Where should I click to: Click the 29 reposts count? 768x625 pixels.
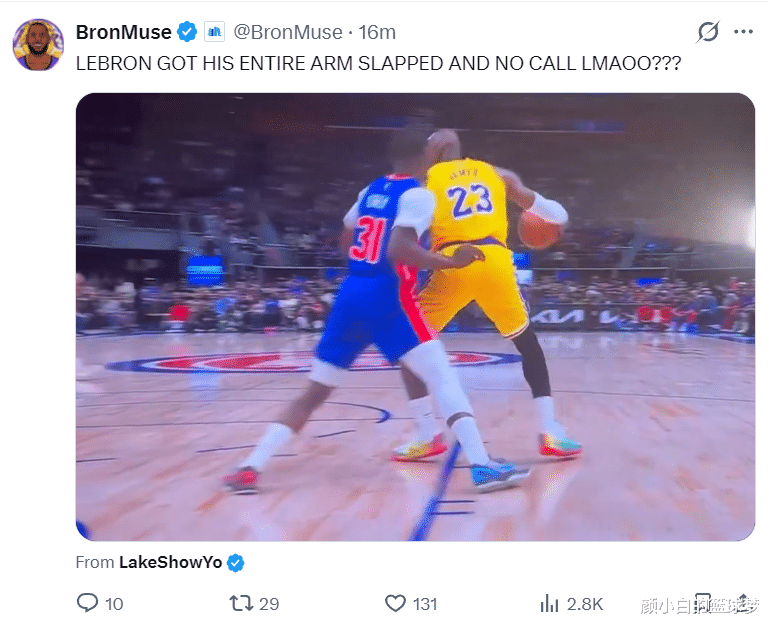tap(269, 604)
